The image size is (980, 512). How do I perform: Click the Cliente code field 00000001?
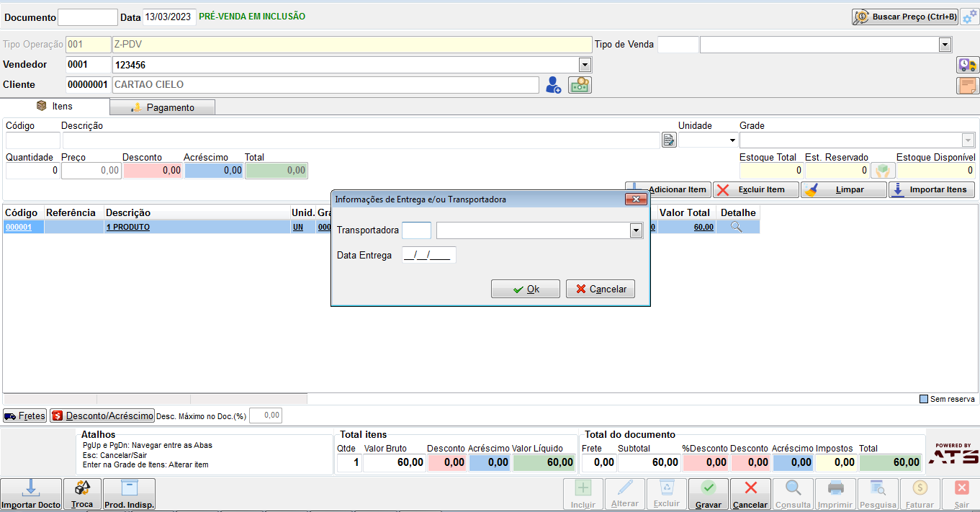[87, 85]
